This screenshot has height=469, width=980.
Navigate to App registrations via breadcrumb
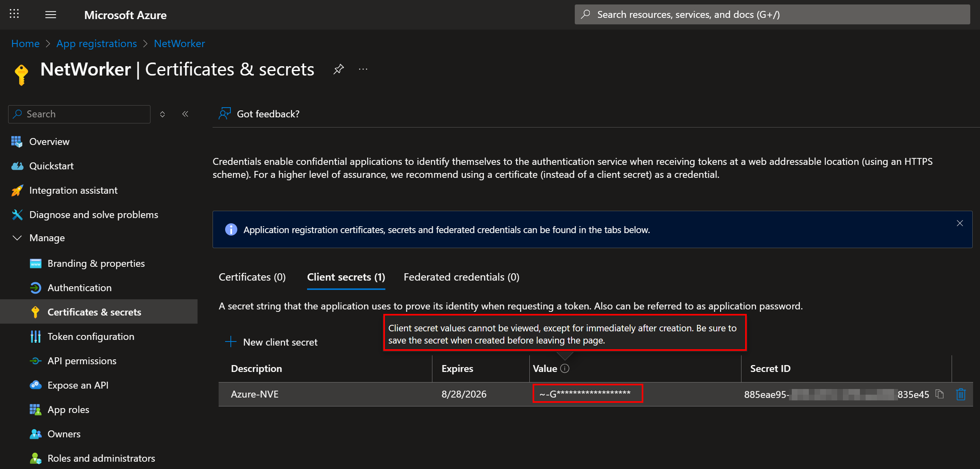point(97,43)
